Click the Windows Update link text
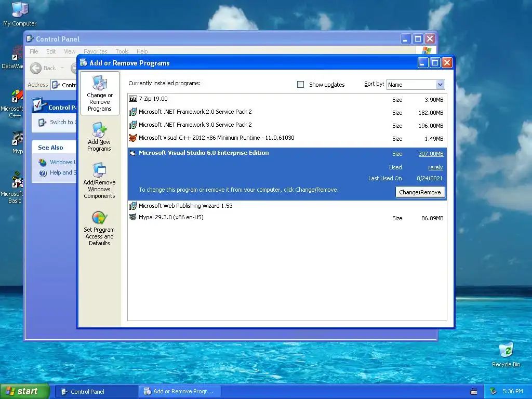Image resolution: width=532 pixels, height=399 pixels. 63,162
